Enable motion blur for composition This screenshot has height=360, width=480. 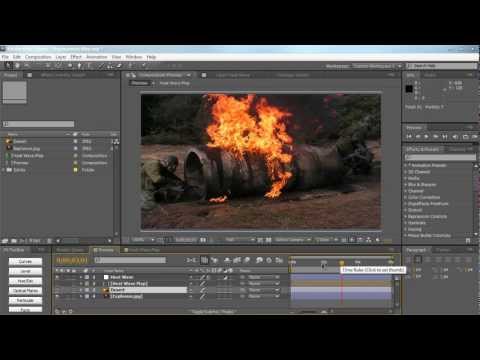pyautogui.click(x=247, y=260)
